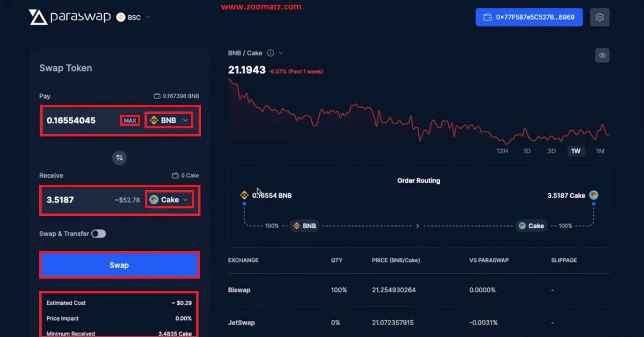This screenshot has height=337, width=644.
Task: Click the Biswap exchange row
Action: [x=419, y=290]
